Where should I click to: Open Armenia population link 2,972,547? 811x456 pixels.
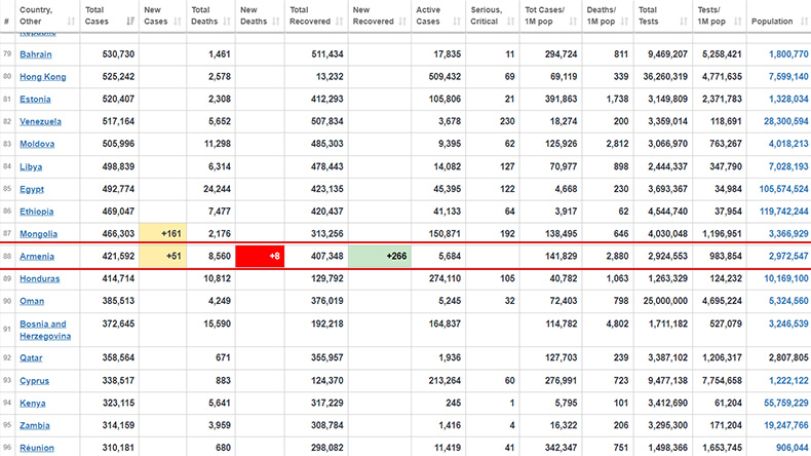[x=788, y=256]
